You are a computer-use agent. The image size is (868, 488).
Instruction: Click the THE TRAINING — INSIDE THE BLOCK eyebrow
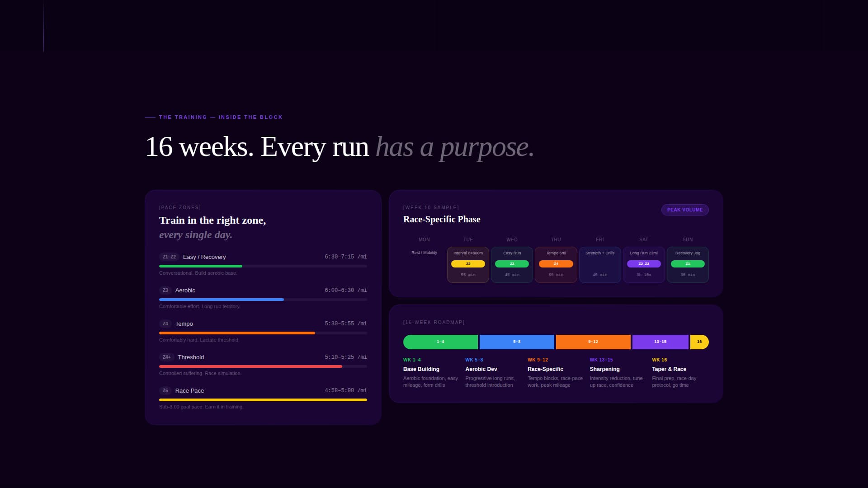coord(221,117)
